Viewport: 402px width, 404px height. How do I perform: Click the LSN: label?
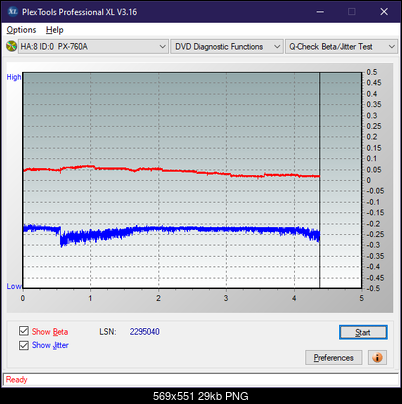pos(108,332)
